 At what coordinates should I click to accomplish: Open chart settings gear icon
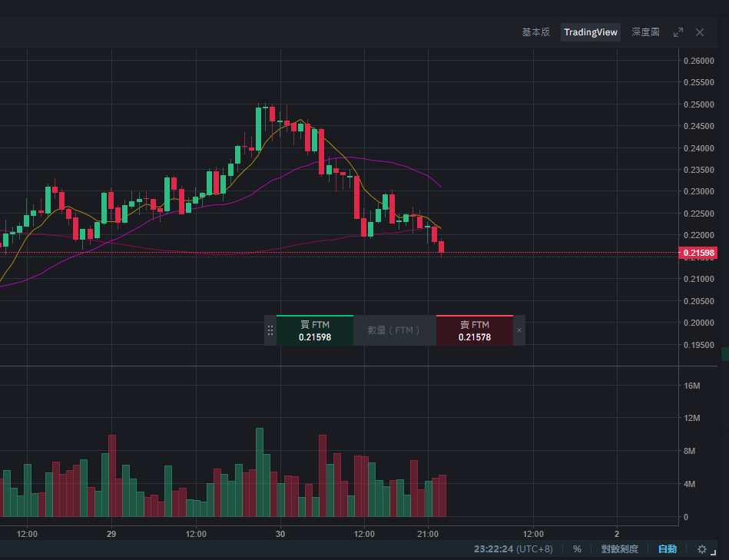pyautogui.click(x=702, y=549)
